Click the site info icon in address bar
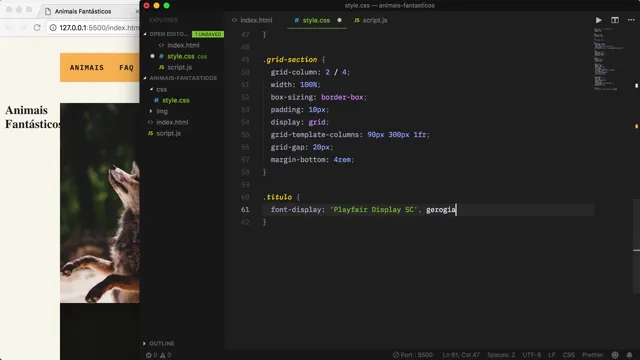Screen dimensions: 640x360 pyautogui.click(x=53, y=27)
